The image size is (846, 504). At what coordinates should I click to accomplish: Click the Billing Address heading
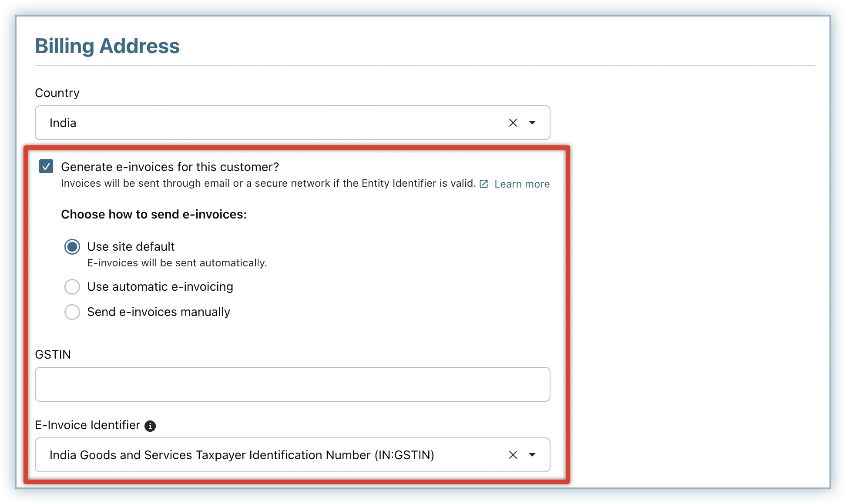[x=107, y=46]
